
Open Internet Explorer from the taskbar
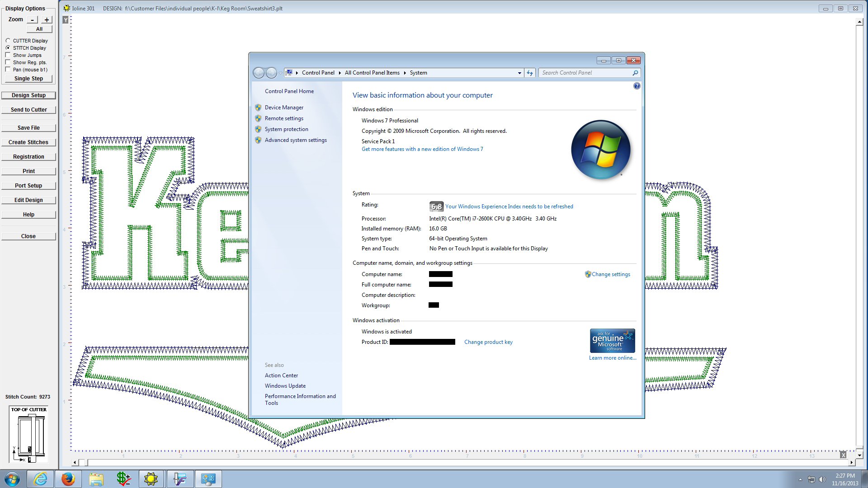point(41,479)
